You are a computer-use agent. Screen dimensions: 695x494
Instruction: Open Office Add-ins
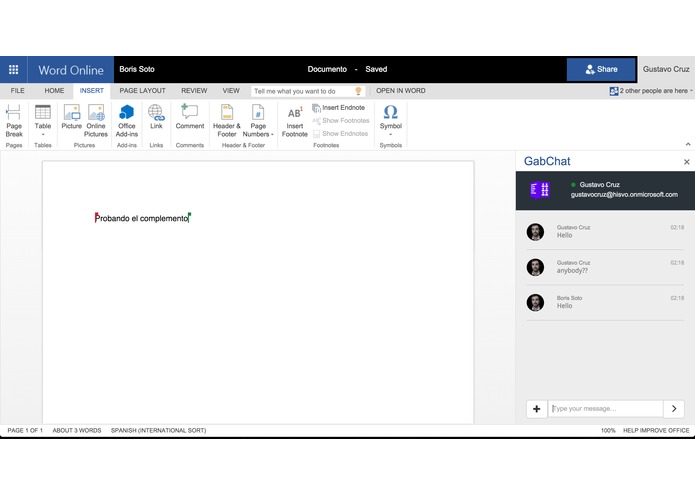tap(127, 121)
